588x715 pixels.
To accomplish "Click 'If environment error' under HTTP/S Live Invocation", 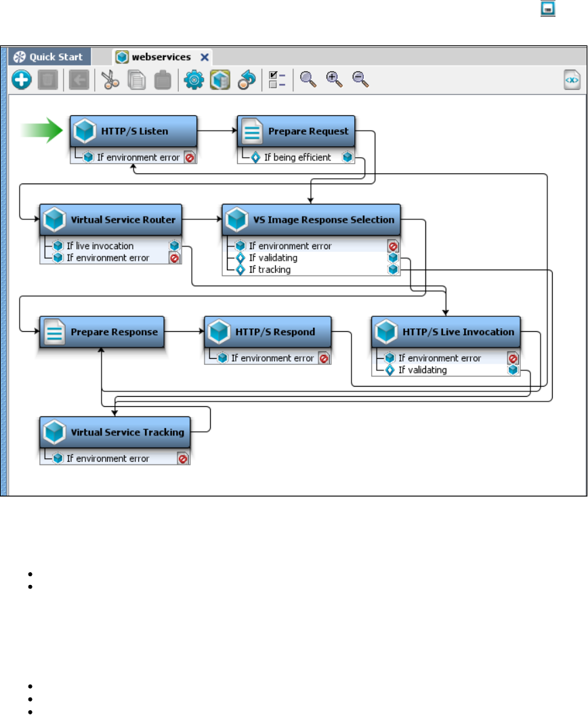I will click(440, 358).
